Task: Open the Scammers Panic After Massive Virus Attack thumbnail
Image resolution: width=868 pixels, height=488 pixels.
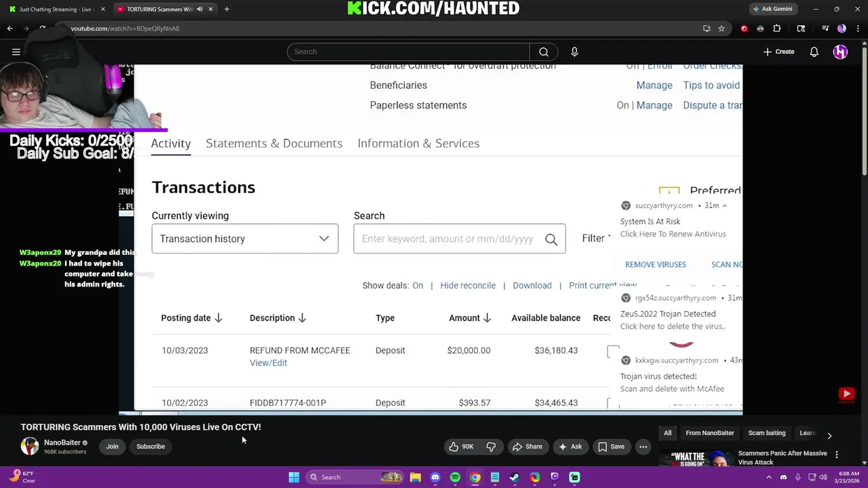Action: [696, 458]
